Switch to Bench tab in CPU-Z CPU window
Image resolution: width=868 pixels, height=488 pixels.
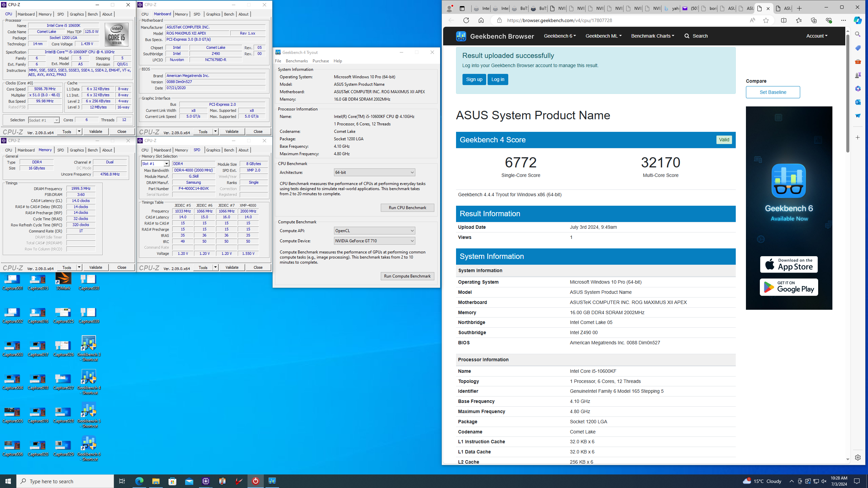pos(93,14)
